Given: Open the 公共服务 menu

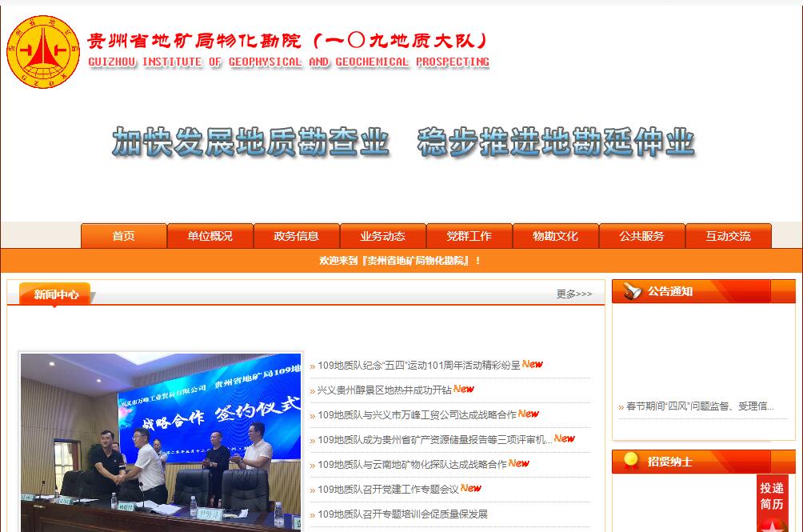Looking at the screenshot, I should pyautogui.click(x=642, y=236).
